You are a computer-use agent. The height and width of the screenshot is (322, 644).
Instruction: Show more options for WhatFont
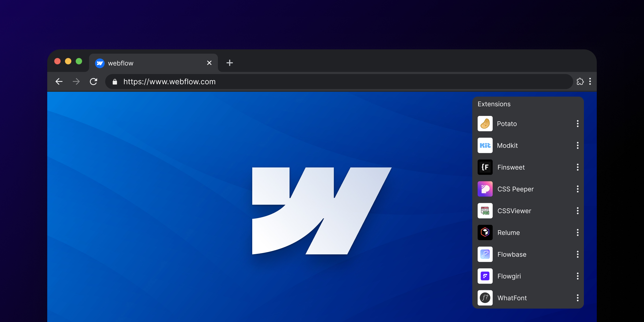click(577, 298)
